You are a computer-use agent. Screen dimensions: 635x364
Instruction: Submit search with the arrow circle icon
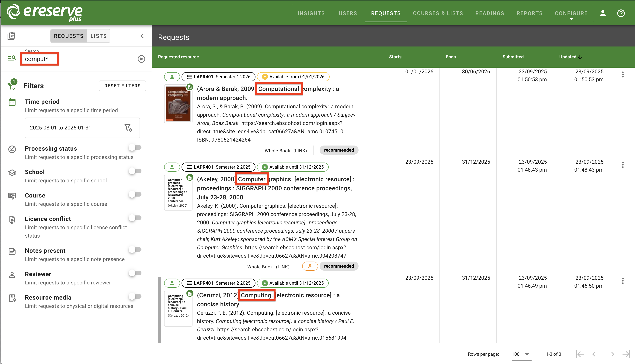[x=141, y=59]
